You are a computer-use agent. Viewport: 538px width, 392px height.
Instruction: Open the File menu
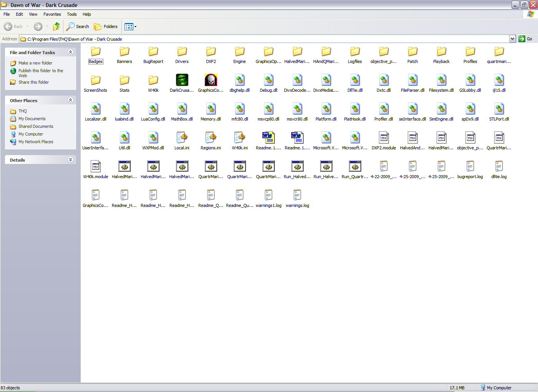pyautogui.click(x=7, y=14)
